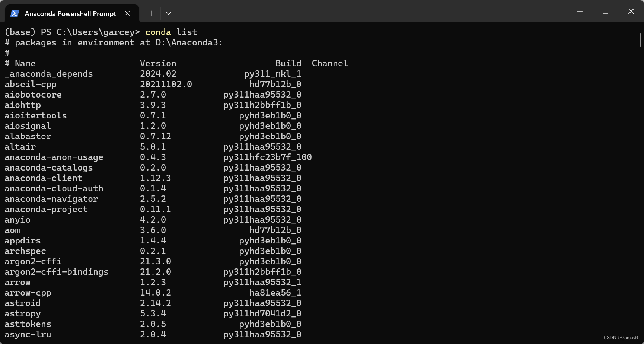The width and height of the screenshot is (644, 344).
Task: Close the Anaconda Powershell Prompt tab
Action: click(127, 13)
